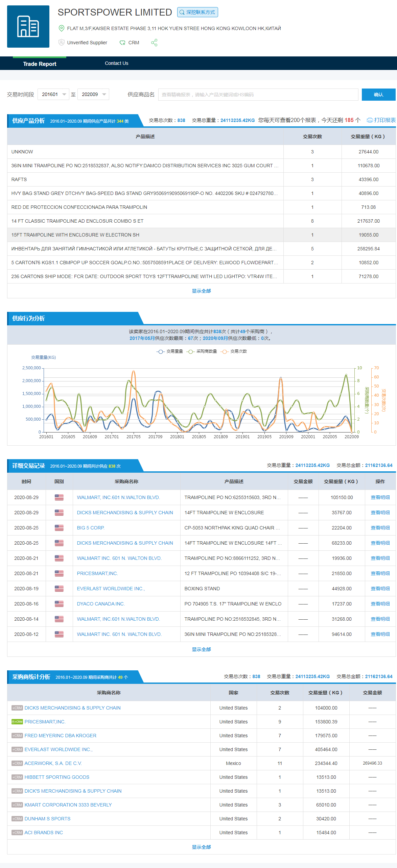Open DYACO CANADA INC. buyer link

(101, 604)
